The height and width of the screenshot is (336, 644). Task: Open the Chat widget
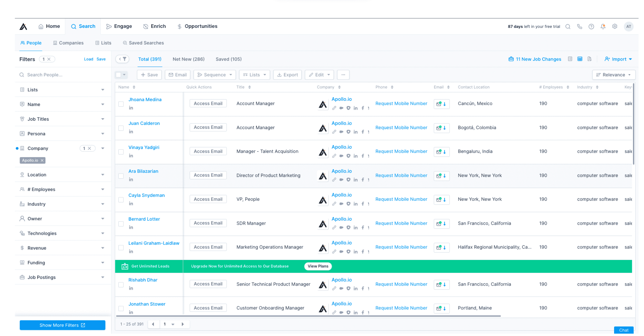pos(624,330)
